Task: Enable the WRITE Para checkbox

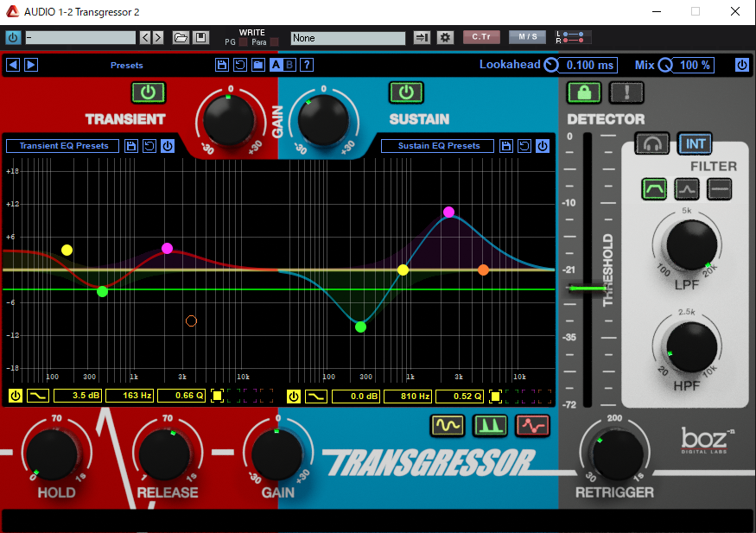Action: click(x=275, y=42)
